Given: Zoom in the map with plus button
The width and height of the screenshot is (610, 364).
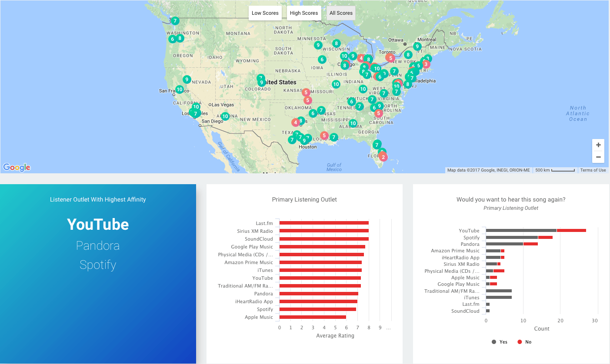Looking at the screenshot, I should click(598, 145).
